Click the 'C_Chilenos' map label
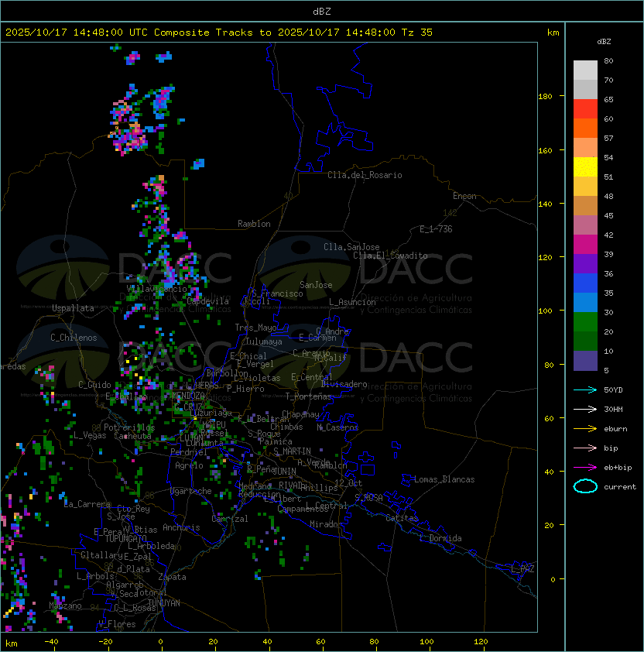This screenshot has width=644, height=652. click(74, 338)
